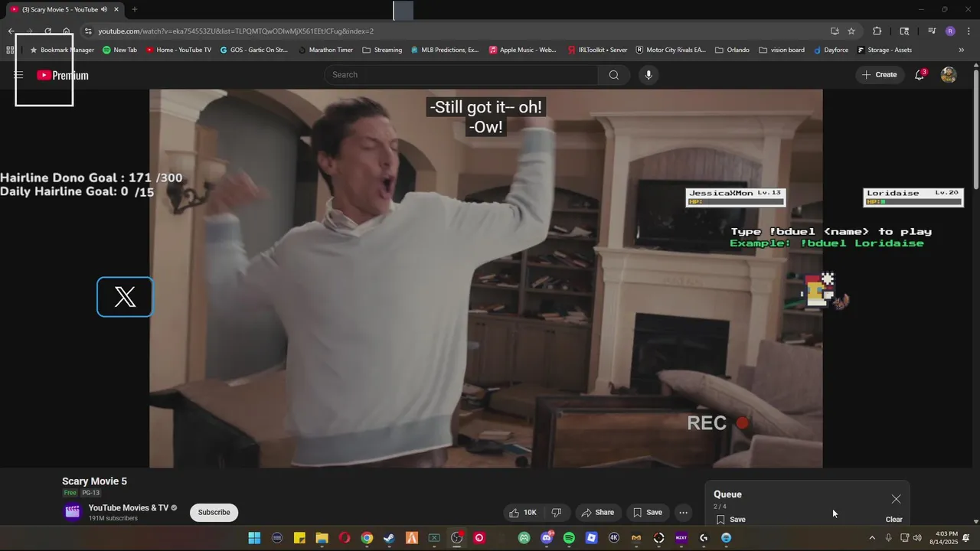Expand more bookmarks chevron
This screenshot has height=551, width=980.
click(x=962, y=50)
